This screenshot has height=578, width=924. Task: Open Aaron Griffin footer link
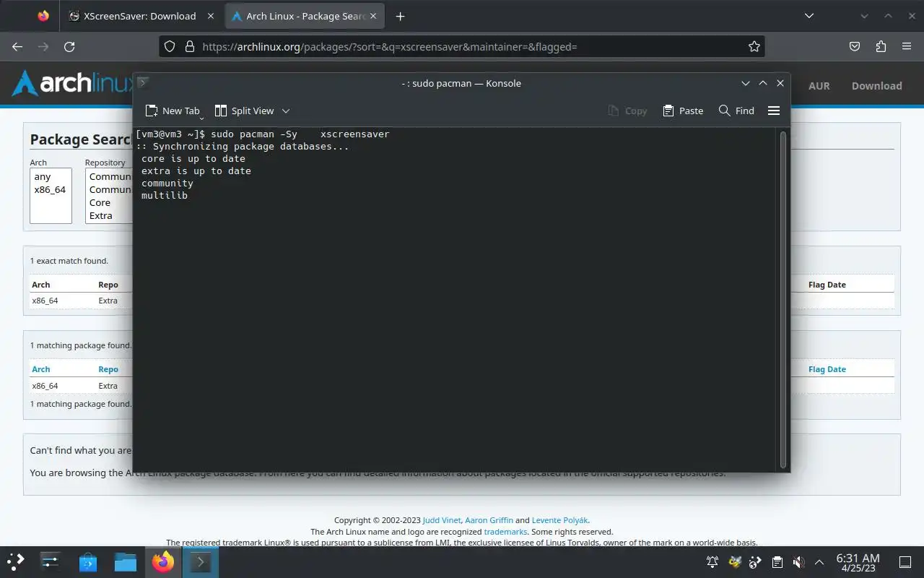(x=489, y=520)
